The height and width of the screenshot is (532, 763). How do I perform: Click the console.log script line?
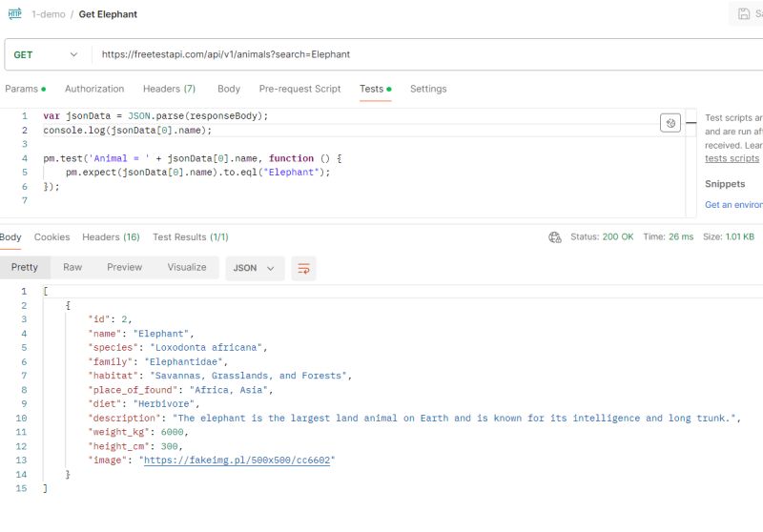[128, 131]
